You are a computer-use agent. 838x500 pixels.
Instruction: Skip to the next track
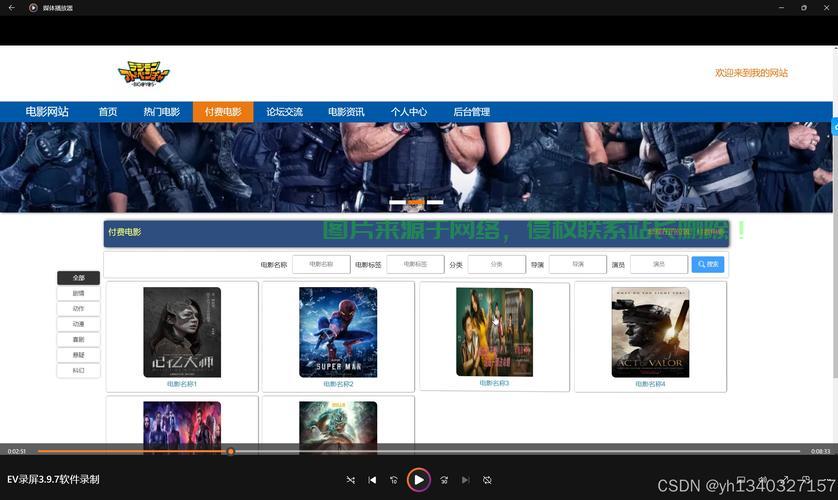point(465,480)
